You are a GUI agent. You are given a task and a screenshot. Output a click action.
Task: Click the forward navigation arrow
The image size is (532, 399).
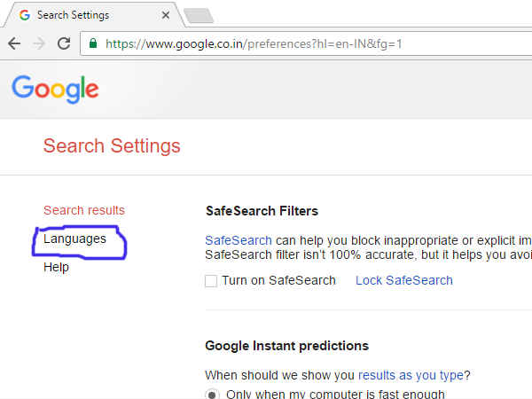[39, 43]
